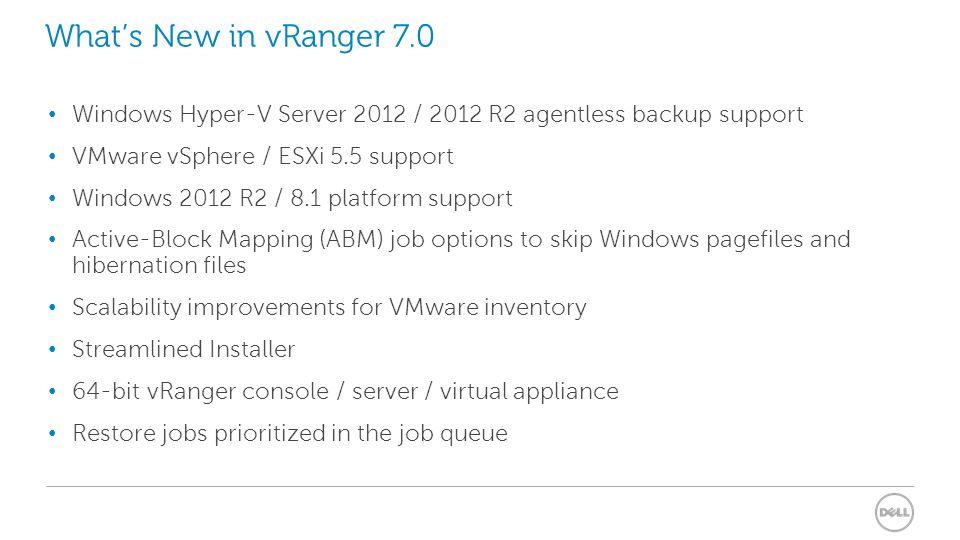960x540 pixels.
Task: Click the hibernation files text line
Action: 159,265
